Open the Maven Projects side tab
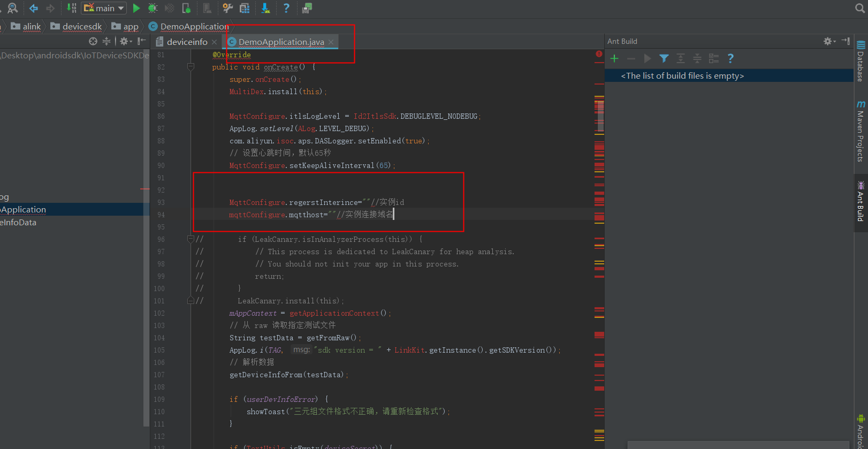 pos(861,131)
